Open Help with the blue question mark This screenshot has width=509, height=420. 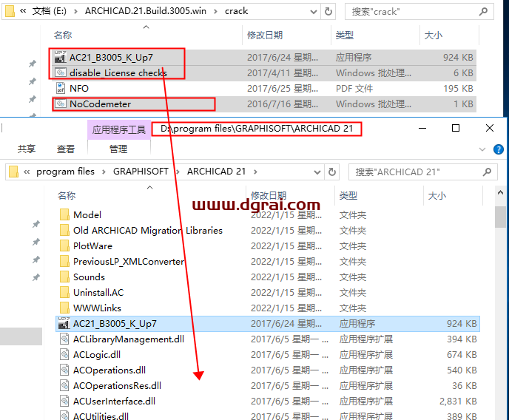pyautogui.click(x=499, y=149)
